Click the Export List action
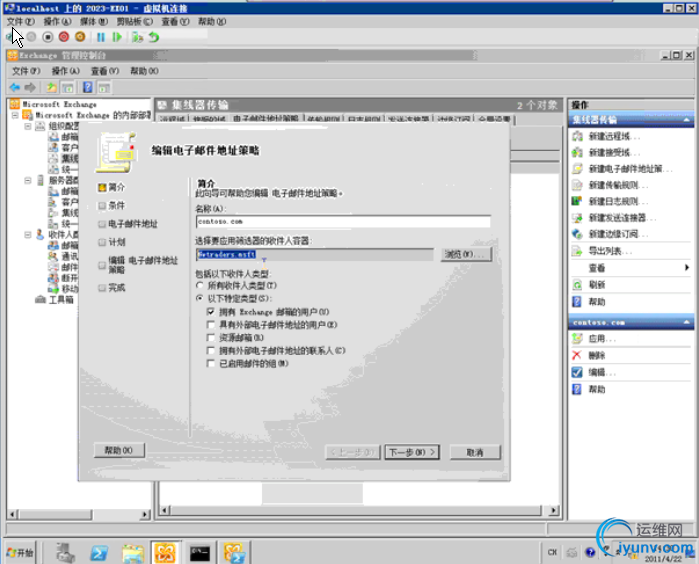 tap(602, 251)
